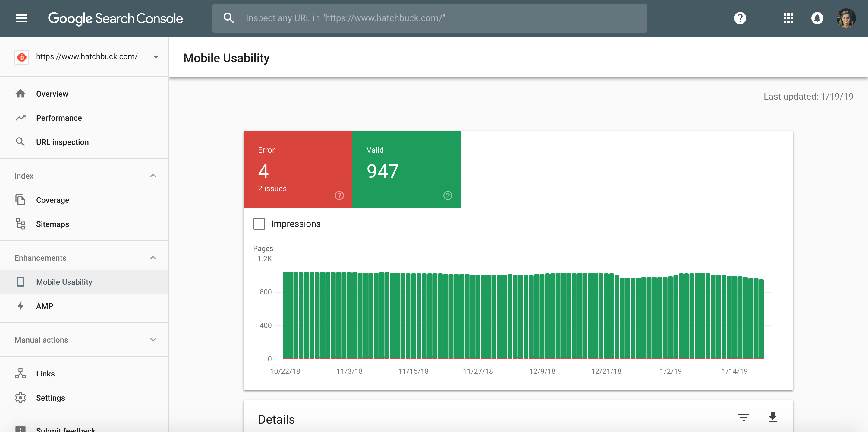Open the property selector dropdown arrow
This screenshot has width=868, height=432.
pos(156,57)
